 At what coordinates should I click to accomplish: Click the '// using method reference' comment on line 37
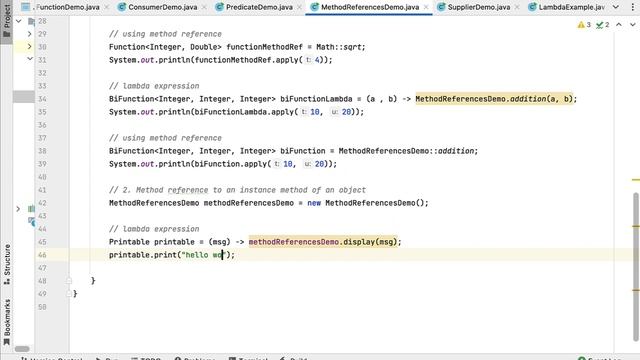(x=165, y=138)
